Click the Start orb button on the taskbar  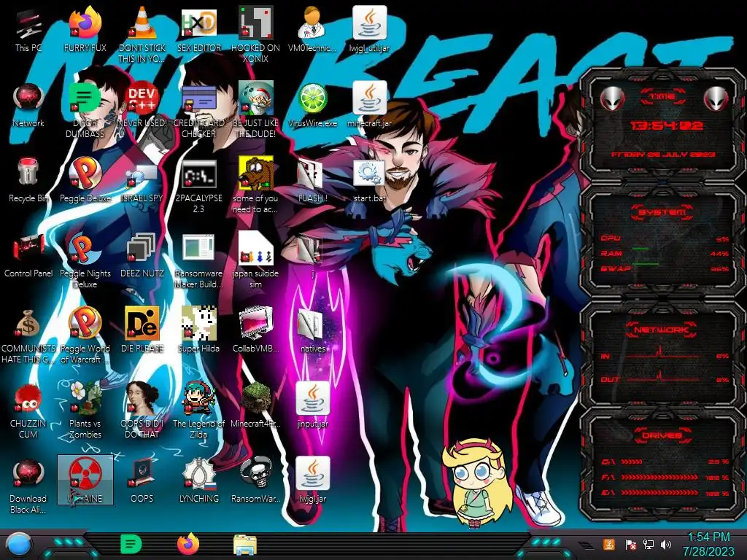pos(20,544)
